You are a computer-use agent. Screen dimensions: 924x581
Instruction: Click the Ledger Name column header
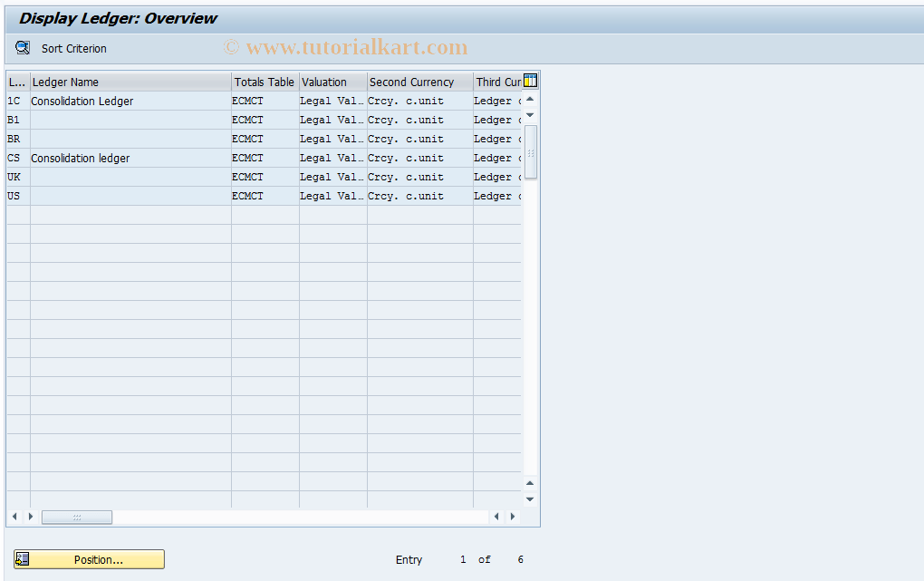coord(130,82)
